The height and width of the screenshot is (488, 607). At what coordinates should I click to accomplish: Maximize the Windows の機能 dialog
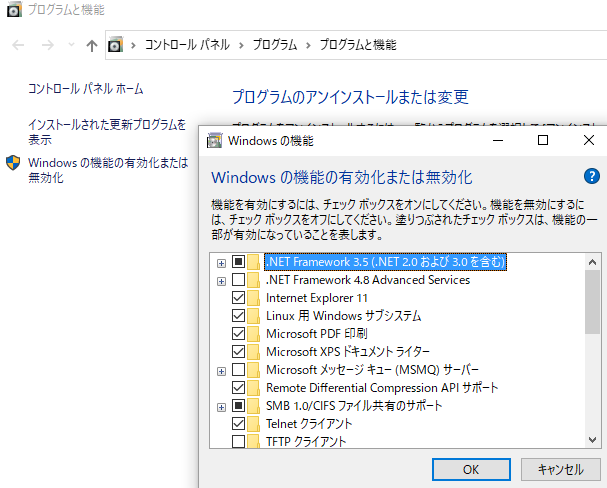point(543,140)
